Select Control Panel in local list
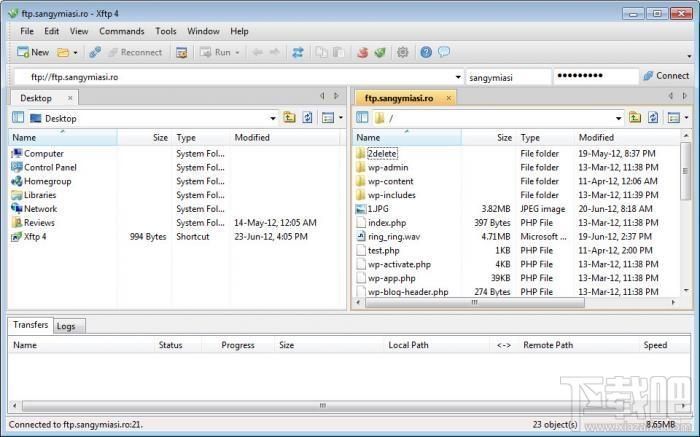700x437 pixels. (50, 167)
